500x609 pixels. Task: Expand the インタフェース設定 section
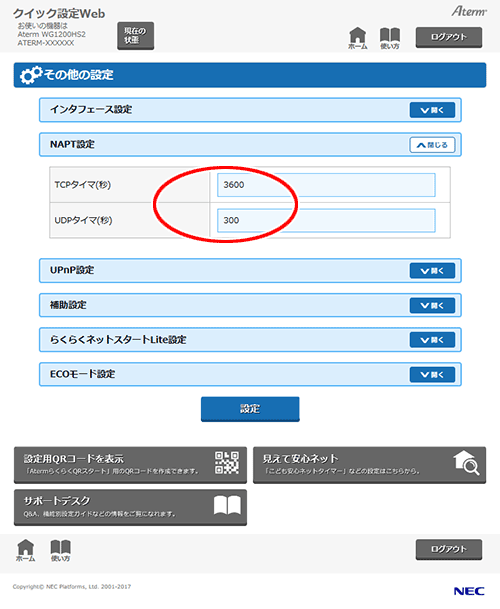(x=432, y=110)
